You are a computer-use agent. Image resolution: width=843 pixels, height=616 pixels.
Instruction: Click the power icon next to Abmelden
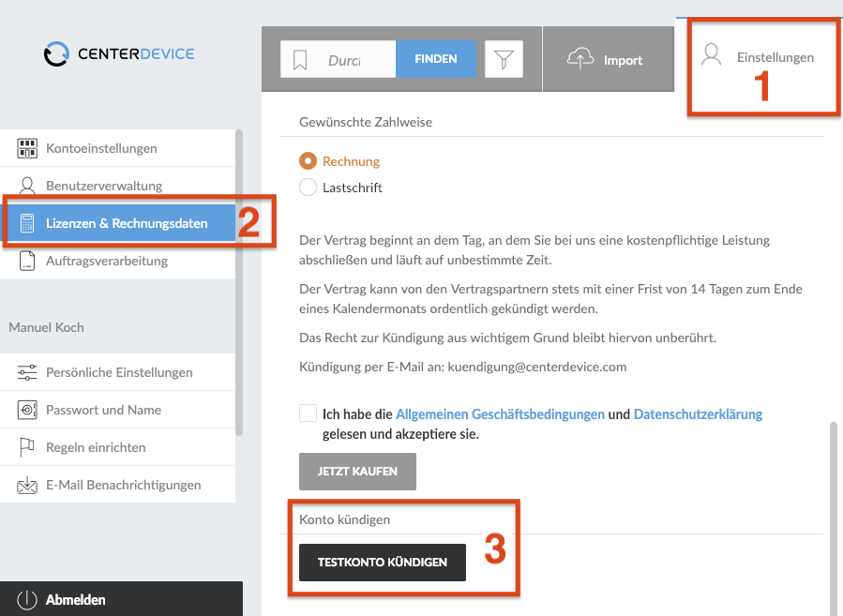[27, 599]
